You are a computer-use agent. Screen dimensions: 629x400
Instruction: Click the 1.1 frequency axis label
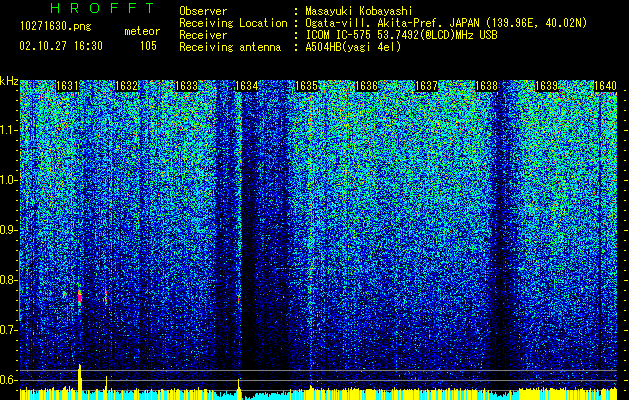click(8, 130)
